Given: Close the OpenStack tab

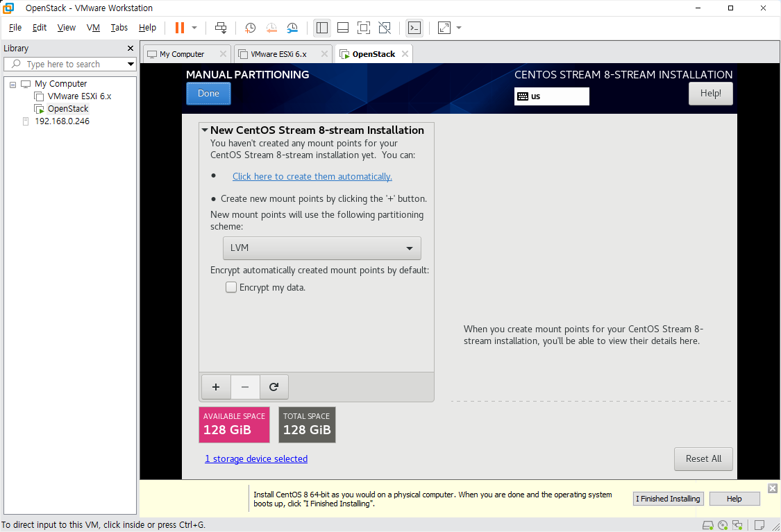Looking at the screenshot, I should 405,53.
